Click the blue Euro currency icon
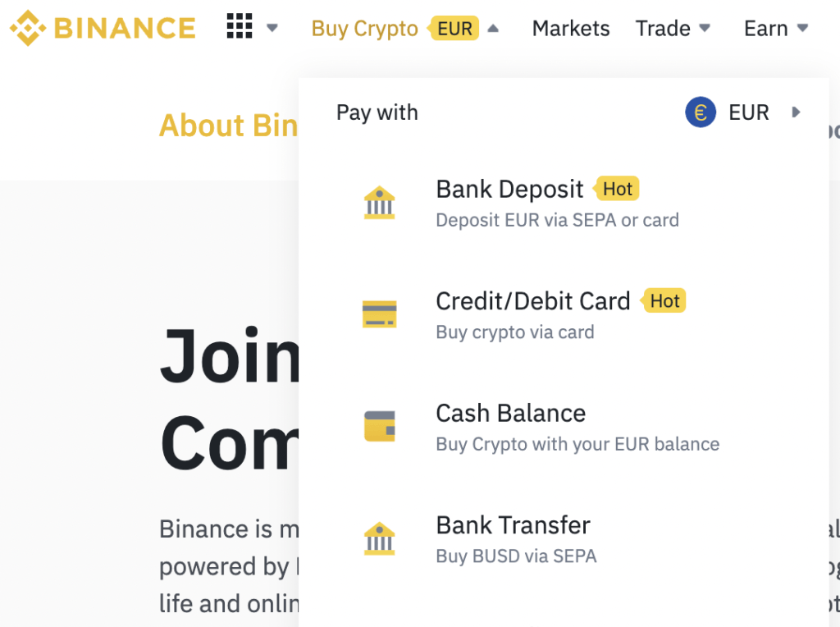 pyautogui.click(x=701, y=112)
